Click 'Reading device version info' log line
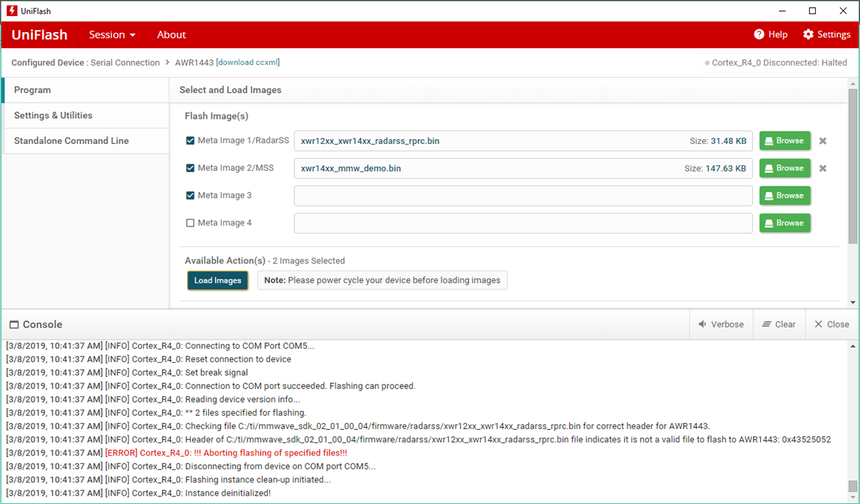The image size is (860, 504). point(153,399)
